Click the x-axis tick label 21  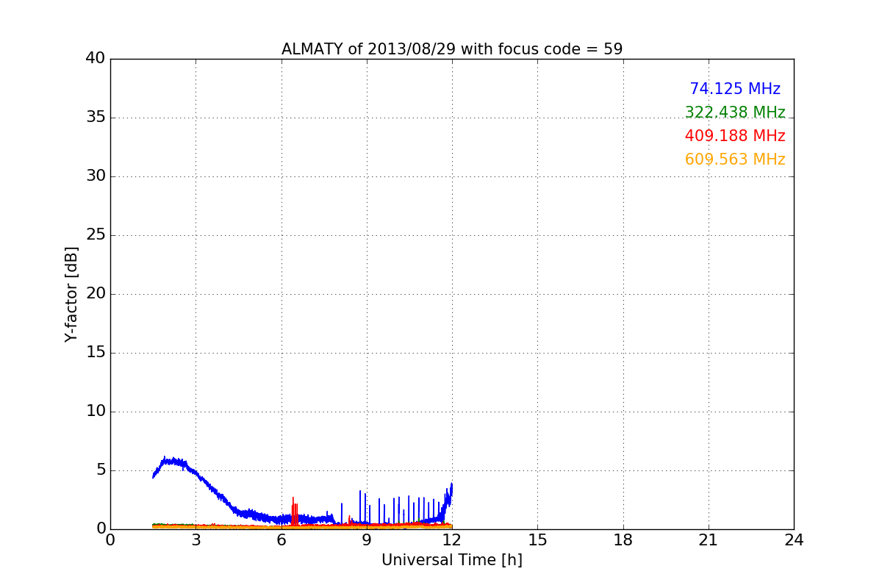tap(709, 540)
